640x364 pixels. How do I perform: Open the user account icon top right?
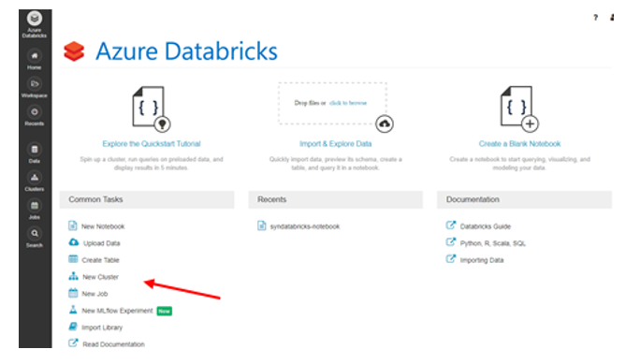tap(612, 17)
